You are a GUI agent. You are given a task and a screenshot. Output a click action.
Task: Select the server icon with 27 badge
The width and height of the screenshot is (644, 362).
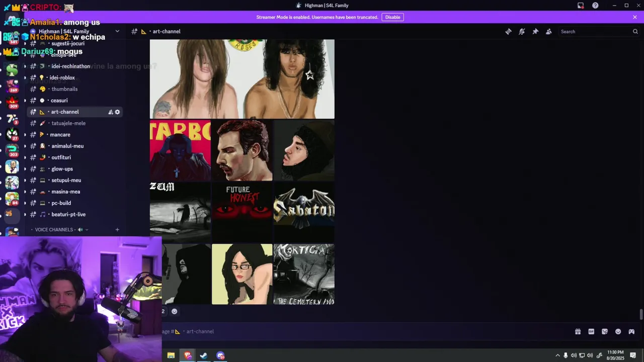pos(12,134)
